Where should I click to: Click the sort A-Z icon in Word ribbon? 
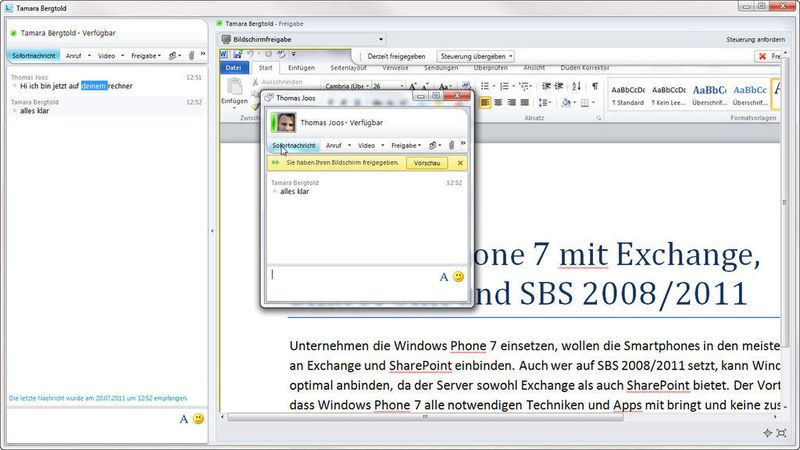[x=577, y=86]
